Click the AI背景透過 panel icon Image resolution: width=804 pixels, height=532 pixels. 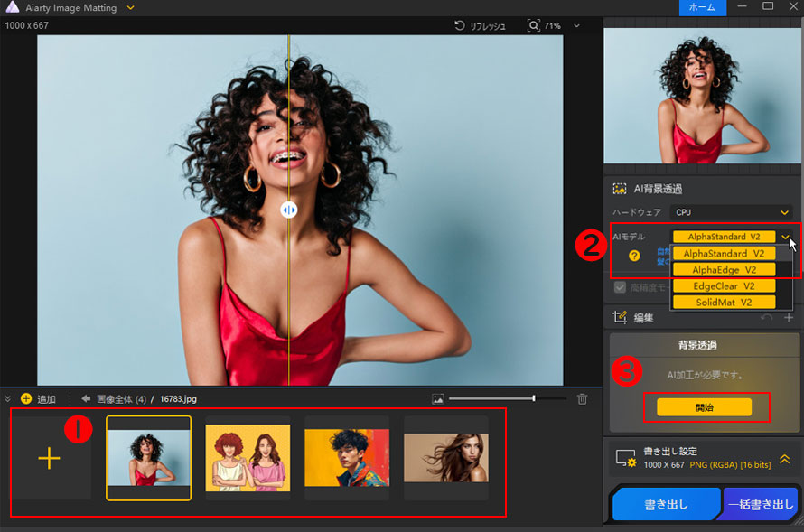click(x=621, y=189)
